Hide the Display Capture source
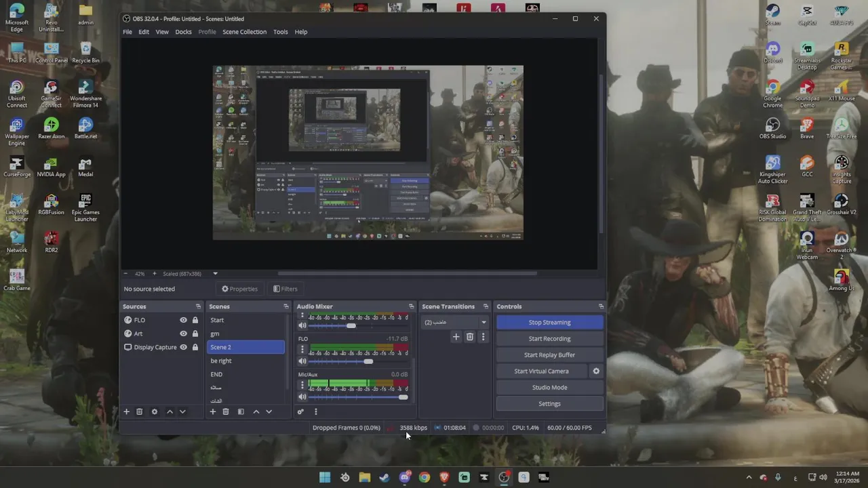 183,347
